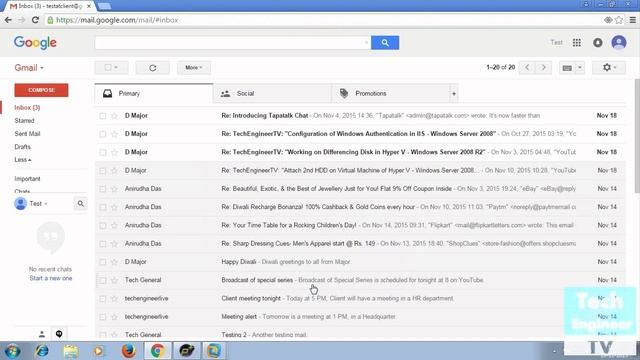Image resolution: width=640 pixels, height=360 pixels.
Task: Select the Diwali Recharge Bonanza email checkbox
Action: [x=102, y=207]
